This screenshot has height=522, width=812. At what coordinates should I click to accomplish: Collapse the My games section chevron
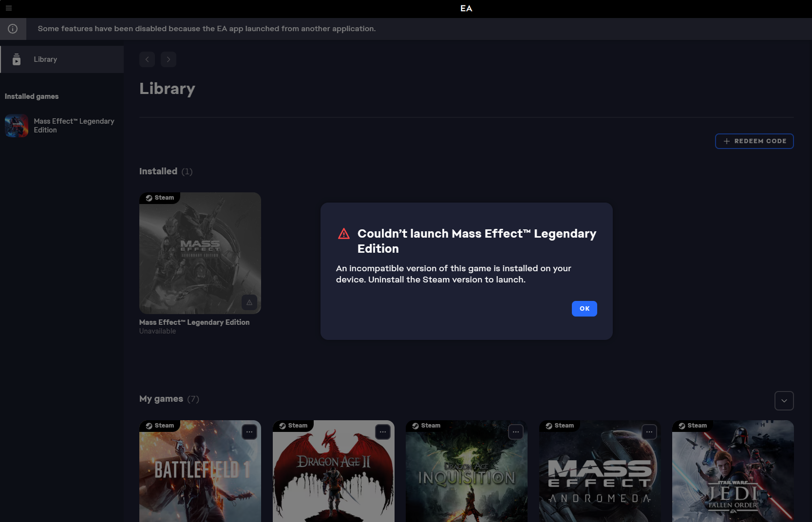coord(784,401)
